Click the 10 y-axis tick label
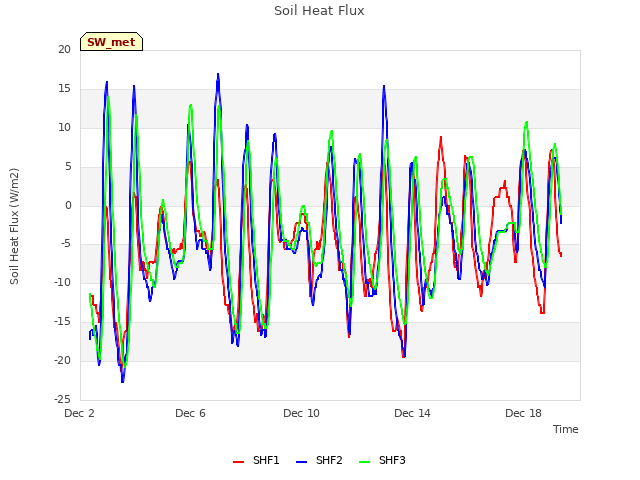This screenshot has width=640, height=480. pyautogui.click(x=64, y=128)
